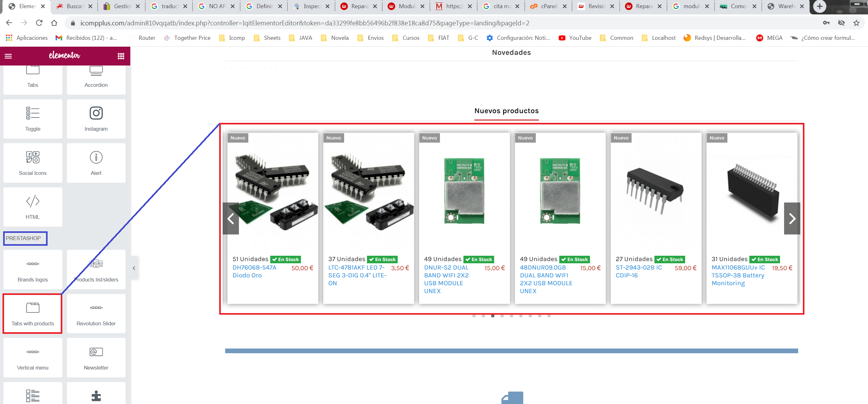Image resolution: width=868 pixels, height=404 pixels.
Task: Select the Alert widget
Action: coord(96,163)
